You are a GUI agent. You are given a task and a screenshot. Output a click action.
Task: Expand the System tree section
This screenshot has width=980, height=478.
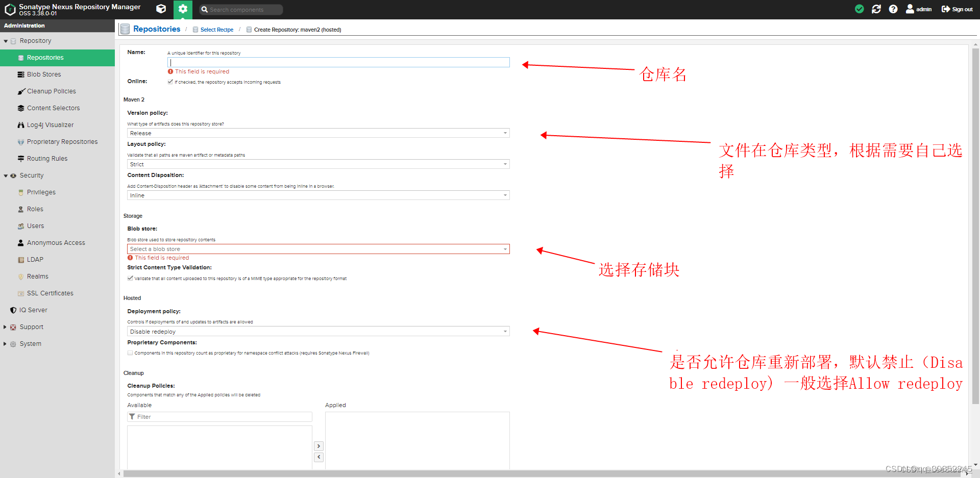(5, 344)
